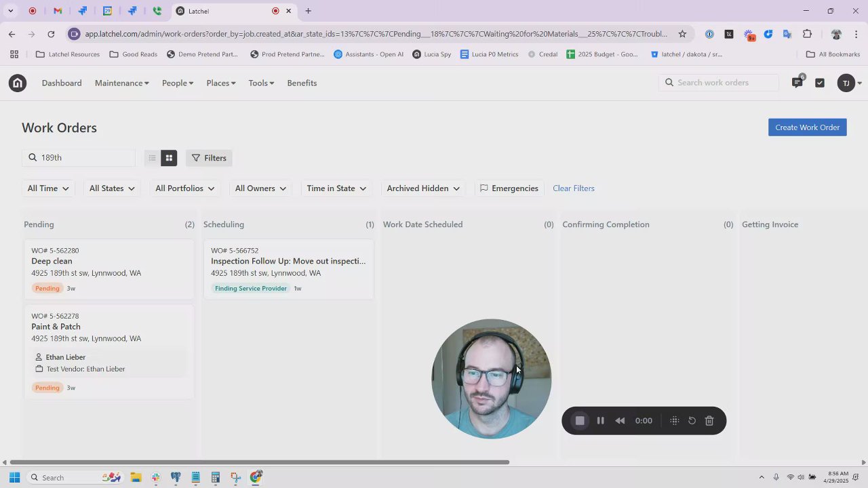Switch to the pinned Gmail tab
Screen dimensions: 868x488
[x=58, y=11]
